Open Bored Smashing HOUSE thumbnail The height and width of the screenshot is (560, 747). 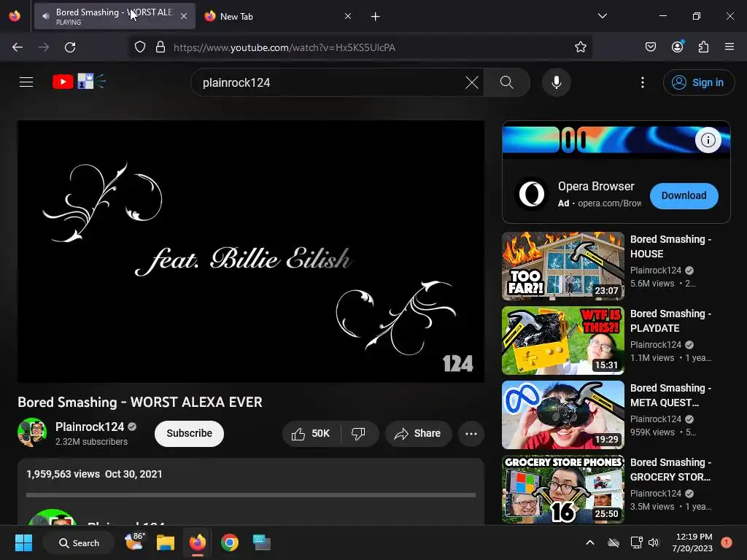[x=562, y=266]
